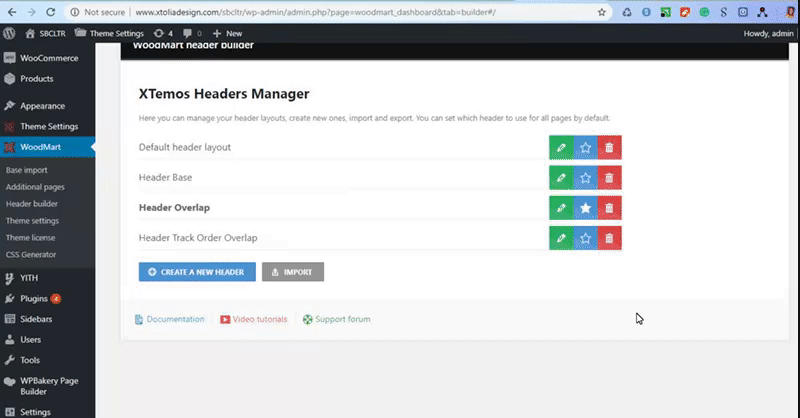800x418 pixels.
Task: Open the Base import submenu item
Action: [27, 170]
